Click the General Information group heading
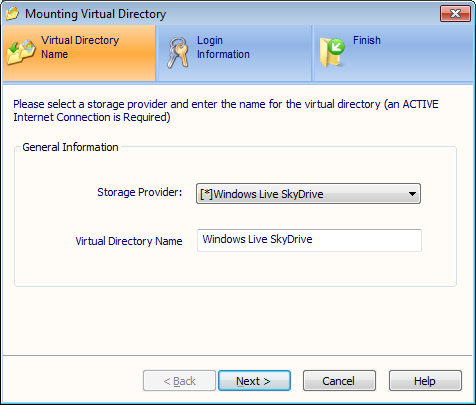 (70, 147)
